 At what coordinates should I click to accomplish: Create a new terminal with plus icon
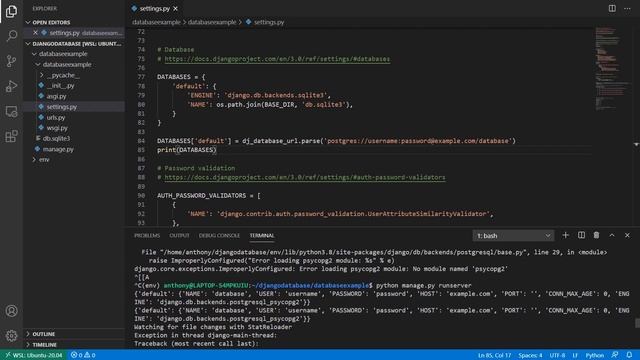tap(565, 235)
